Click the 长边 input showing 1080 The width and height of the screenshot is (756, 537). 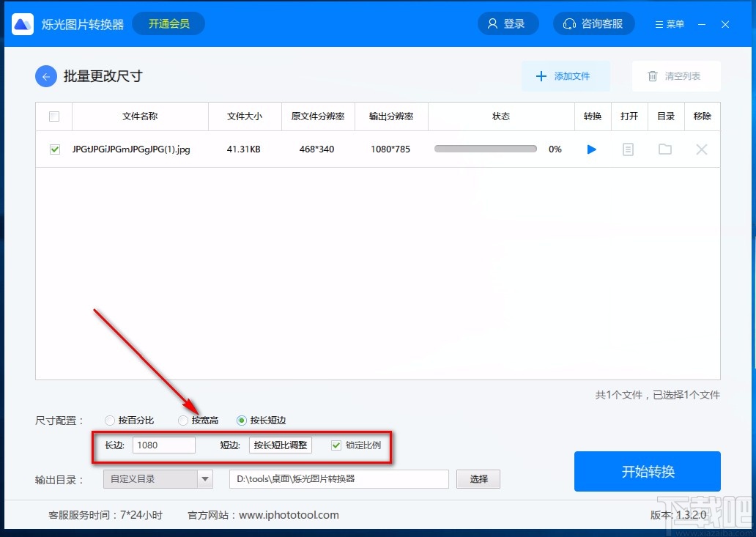163,445
